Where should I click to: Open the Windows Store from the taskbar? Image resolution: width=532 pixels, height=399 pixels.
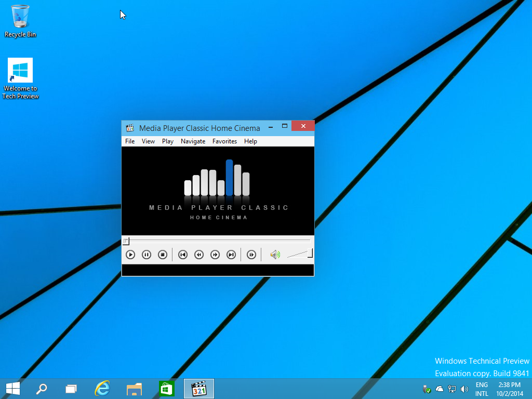pos(167,389)
